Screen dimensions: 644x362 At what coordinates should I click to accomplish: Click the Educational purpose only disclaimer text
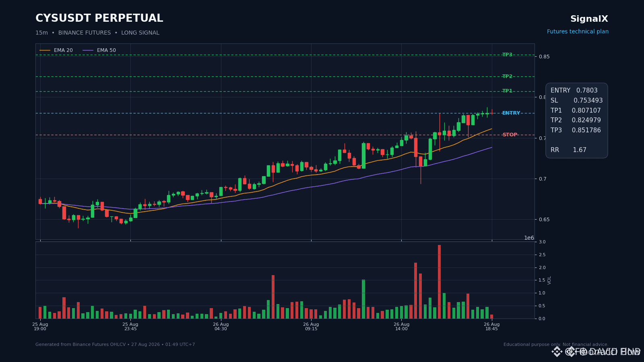(x=556, y=345)
